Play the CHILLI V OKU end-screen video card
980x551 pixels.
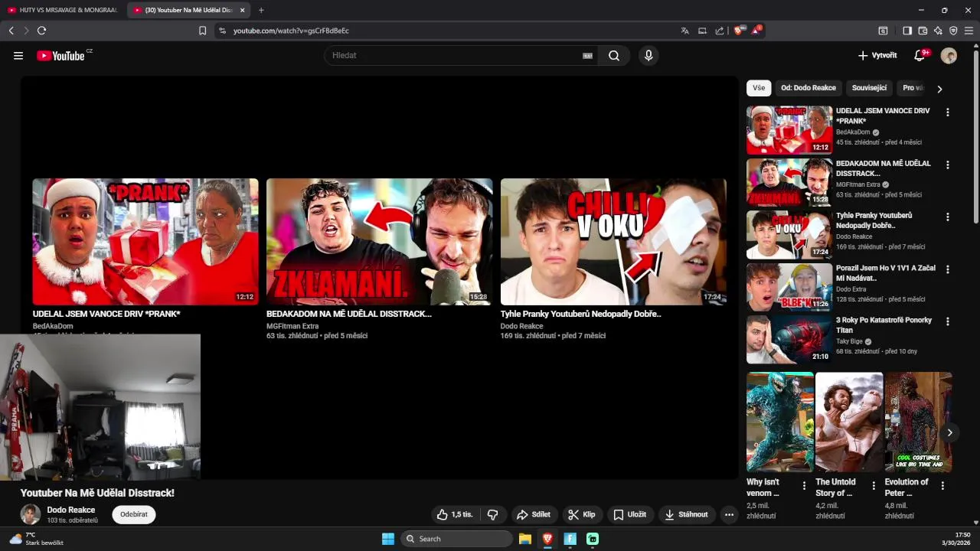pyautogui.click(x=613, y=242)
